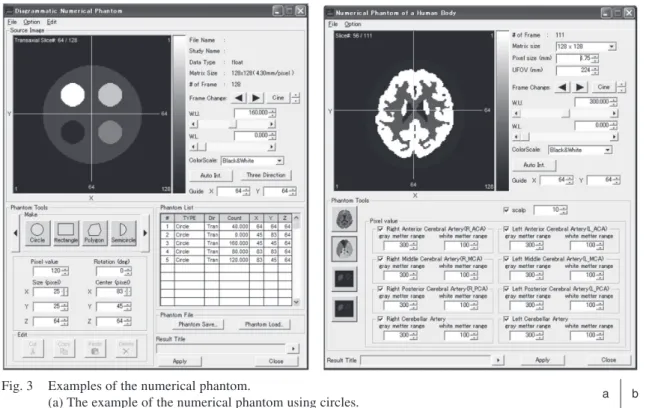
Task: Toggle Left Middle Cerebral Artery checkbox
Action: (x=506, y=259)
